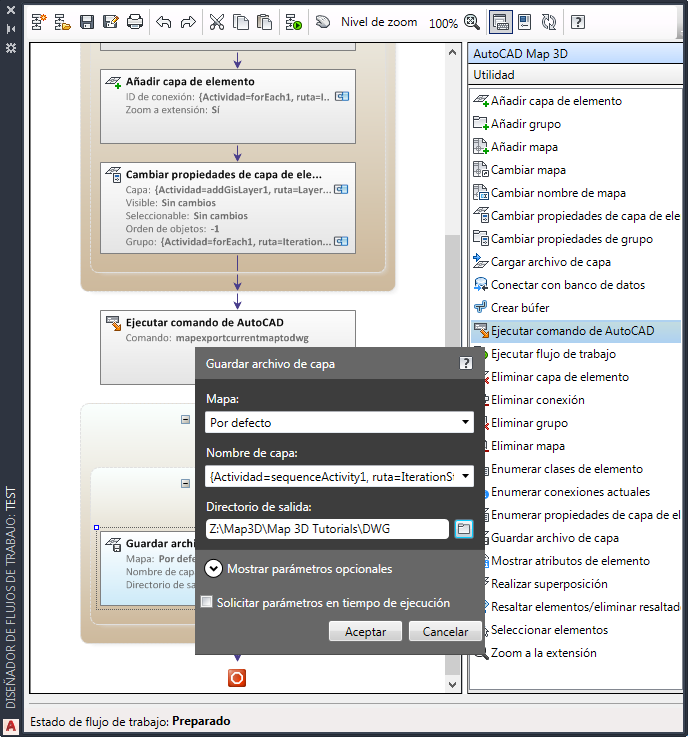Click binding icon beside Capa parameter
The height and width of the screenshot is (737, 688).
(341, 189)
